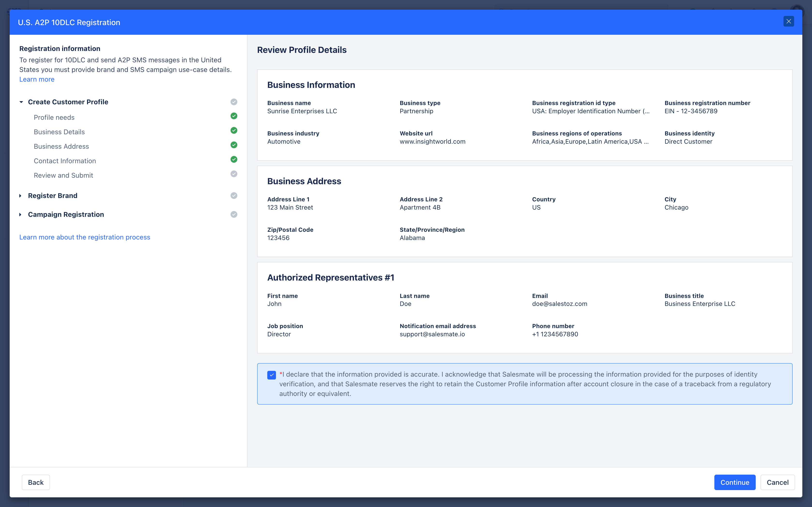Close the A2P 10DLC Registration dialog
This screenshot has height=507, width=812.
click(789, 21)
